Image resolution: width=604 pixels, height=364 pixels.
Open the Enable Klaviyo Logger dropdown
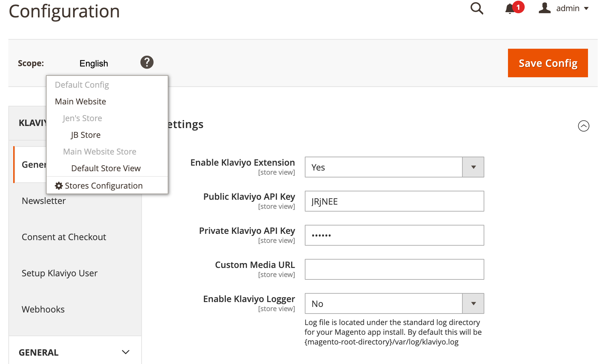coord(394,304)
